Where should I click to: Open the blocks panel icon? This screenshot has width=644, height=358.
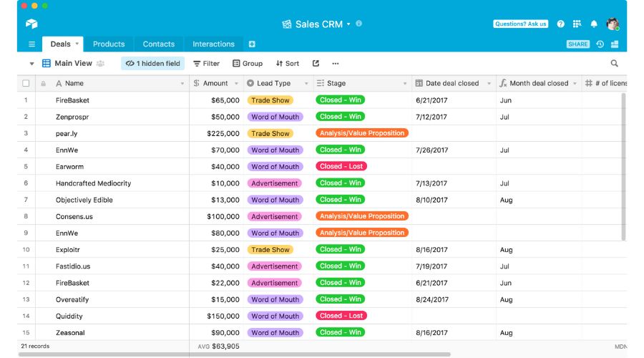(615, 44)
